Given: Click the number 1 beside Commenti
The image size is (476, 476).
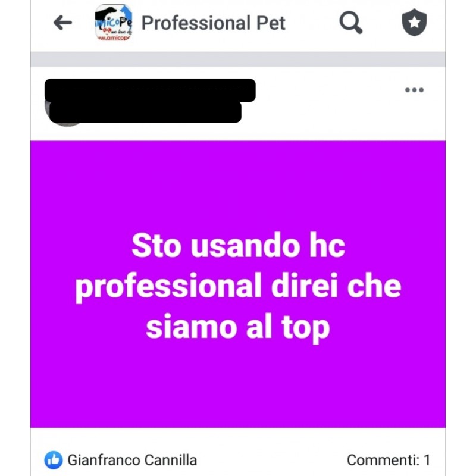Looking at the screenshot, I should 427,460.
